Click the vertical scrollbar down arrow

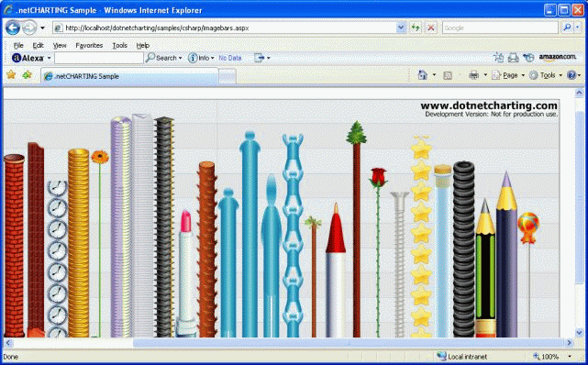pyautogui.click(x=579, y=332)
